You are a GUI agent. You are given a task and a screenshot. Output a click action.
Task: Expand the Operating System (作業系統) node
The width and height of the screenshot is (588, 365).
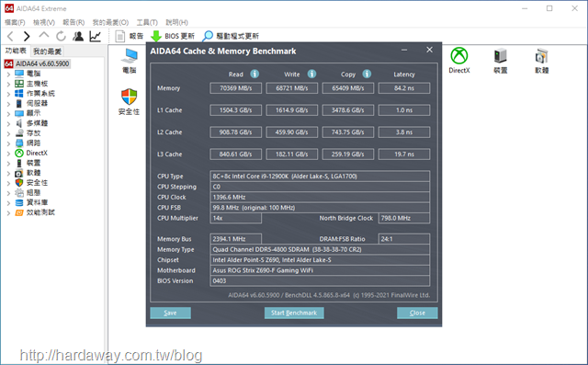point(8,94)
